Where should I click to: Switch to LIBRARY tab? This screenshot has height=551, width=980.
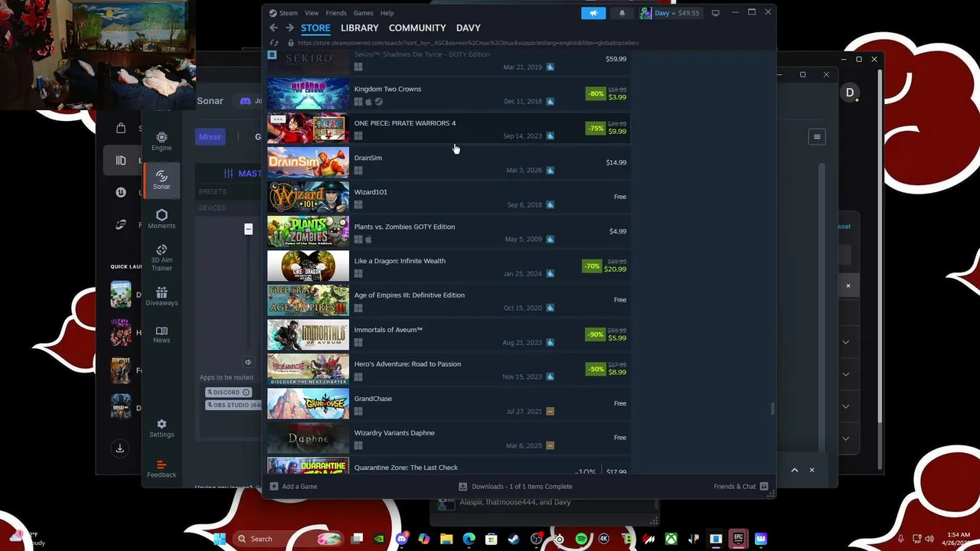[x=360, y=28]
